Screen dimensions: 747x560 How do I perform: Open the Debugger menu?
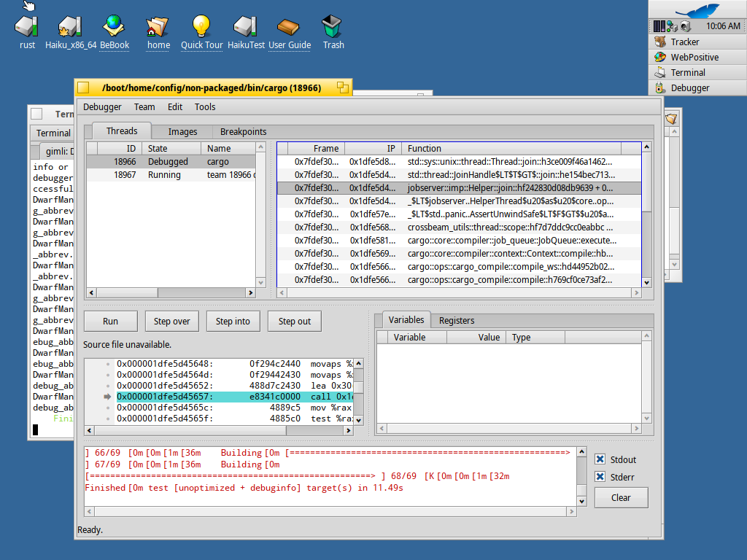102,107
